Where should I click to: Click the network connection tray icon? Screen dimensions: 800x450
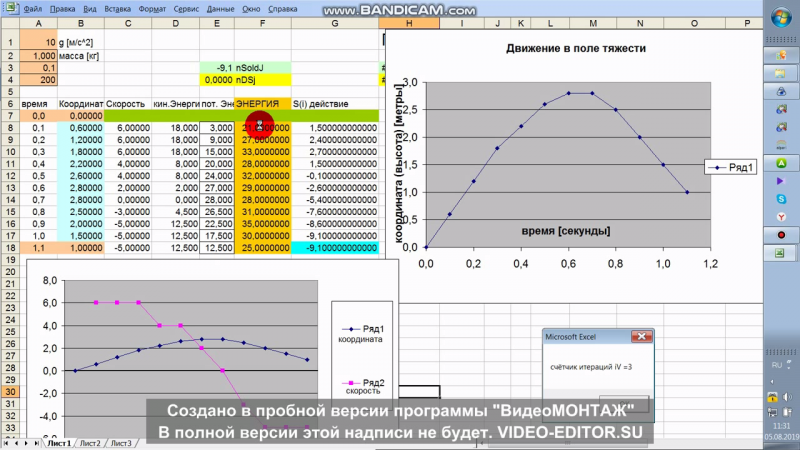tap(772, 412)
